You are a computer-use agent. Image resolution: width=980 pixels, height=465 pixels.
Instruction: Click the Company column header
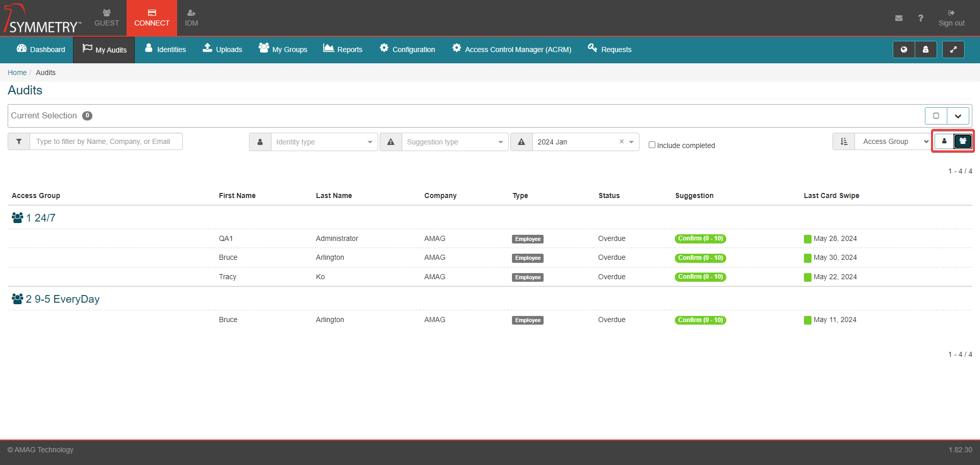440,195
